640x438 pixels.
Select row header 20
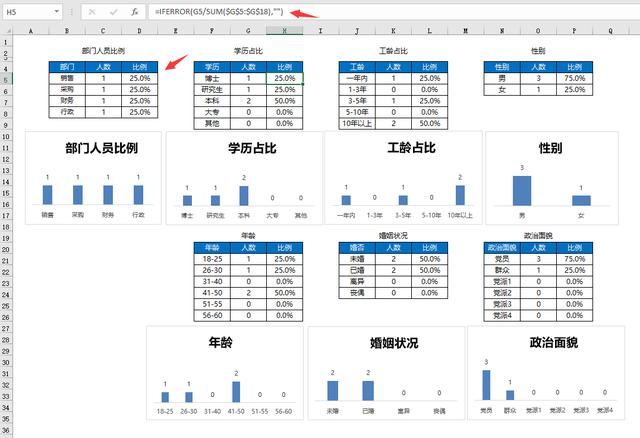6,249
